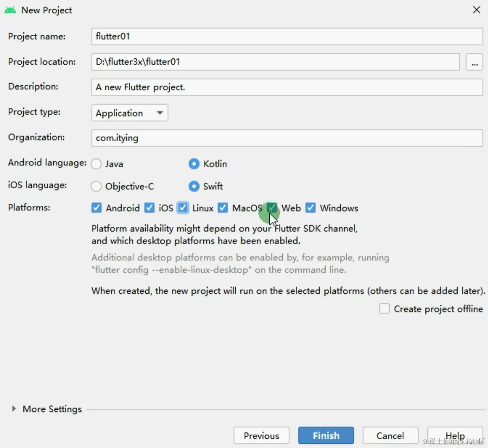Open the Project type Application dropdown
488x448 pixels.
pyautogui.click(x=130, y=113)
